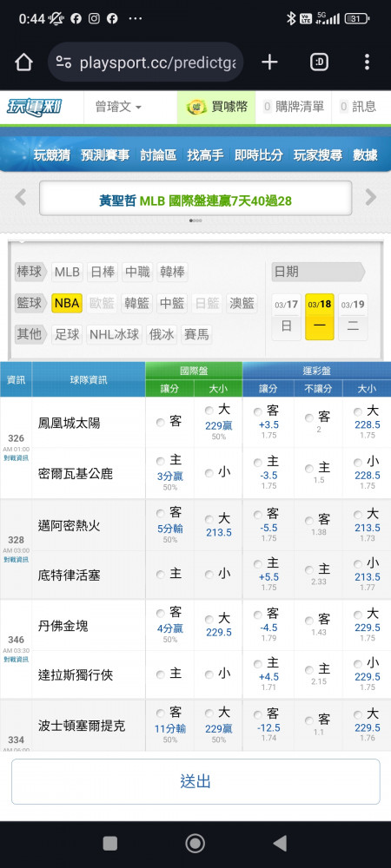Tap the browser home icon
391x868 pixels.
pyautogui.click(x=23, y=62)
